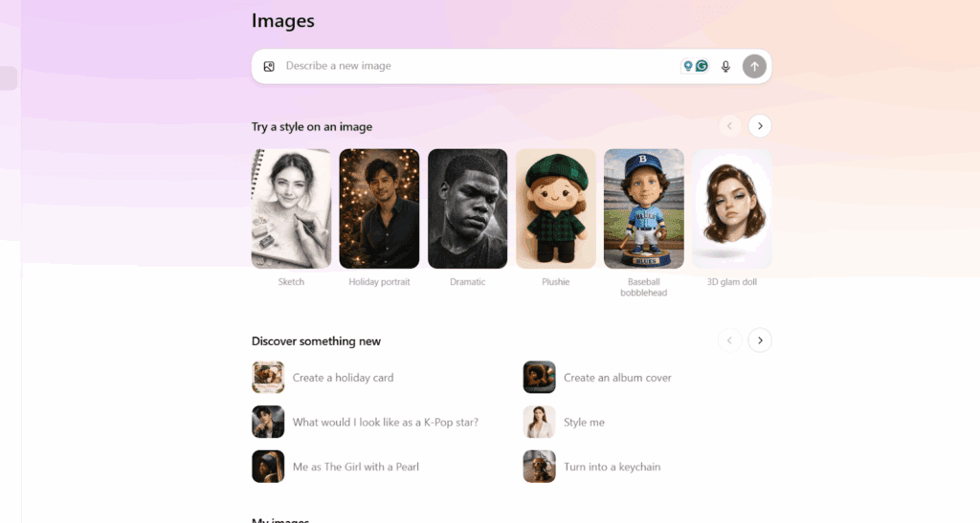
Task: Choose the Baseball bobblehead style thumbnail
Action: tap(644, 208)
